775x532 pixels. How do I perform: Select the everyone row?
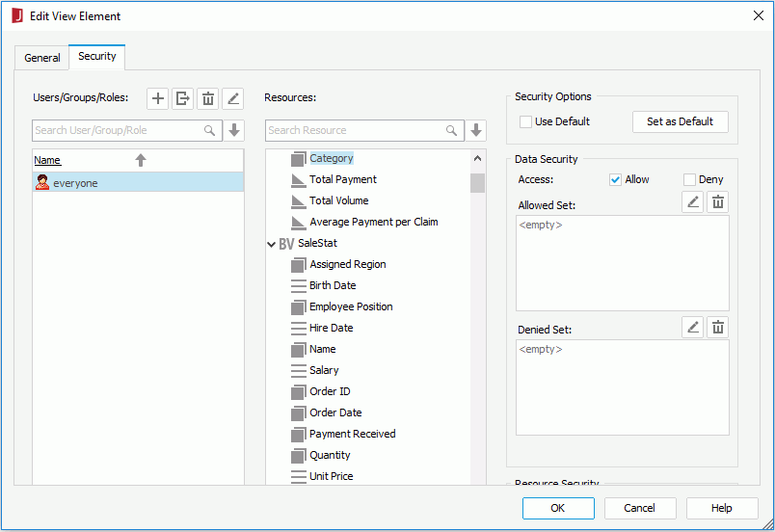138,182
